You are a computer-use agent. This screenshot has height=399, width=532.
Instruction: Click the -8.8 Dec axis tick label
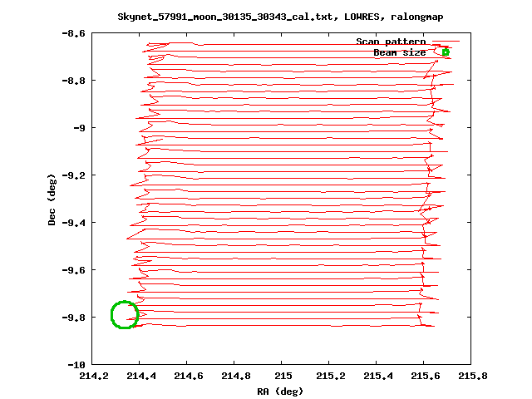pos(73,81)
